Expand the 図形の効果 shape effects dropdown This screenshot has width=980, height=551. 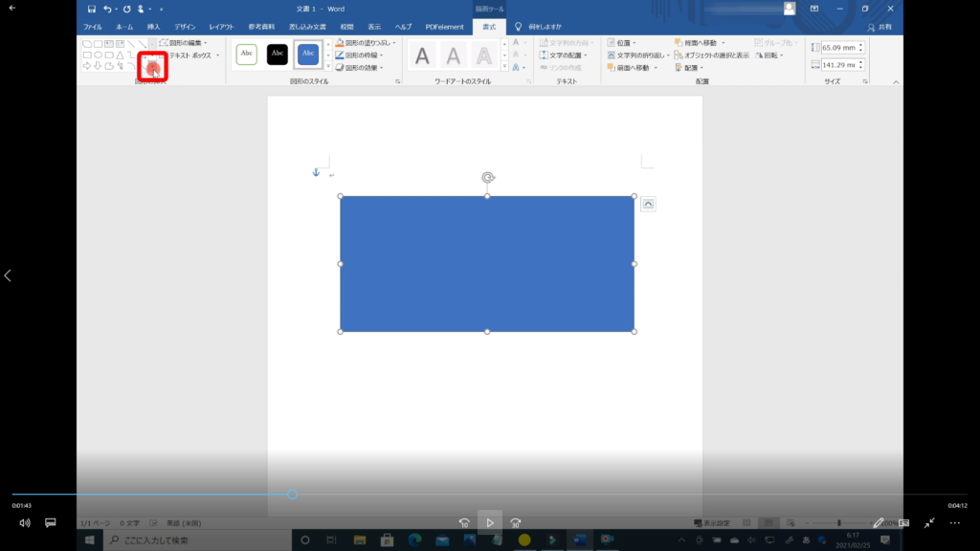[x=362, y=68]
